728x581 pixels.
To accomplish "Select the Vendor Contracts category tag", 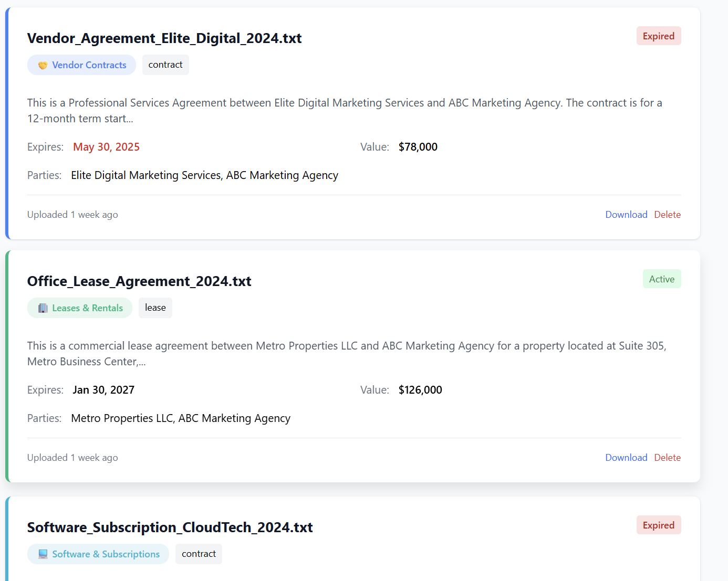I will click(82, 65).
